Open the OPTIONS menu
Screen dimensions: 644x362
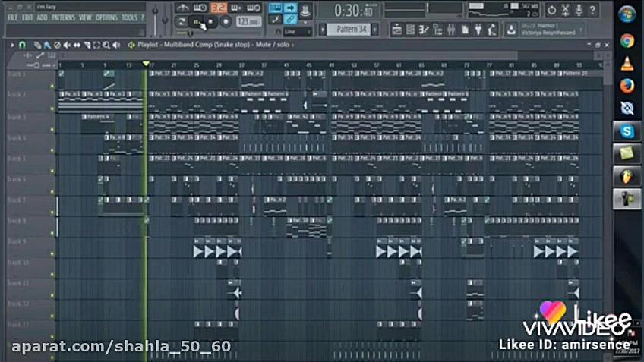[x=106, y=17]
